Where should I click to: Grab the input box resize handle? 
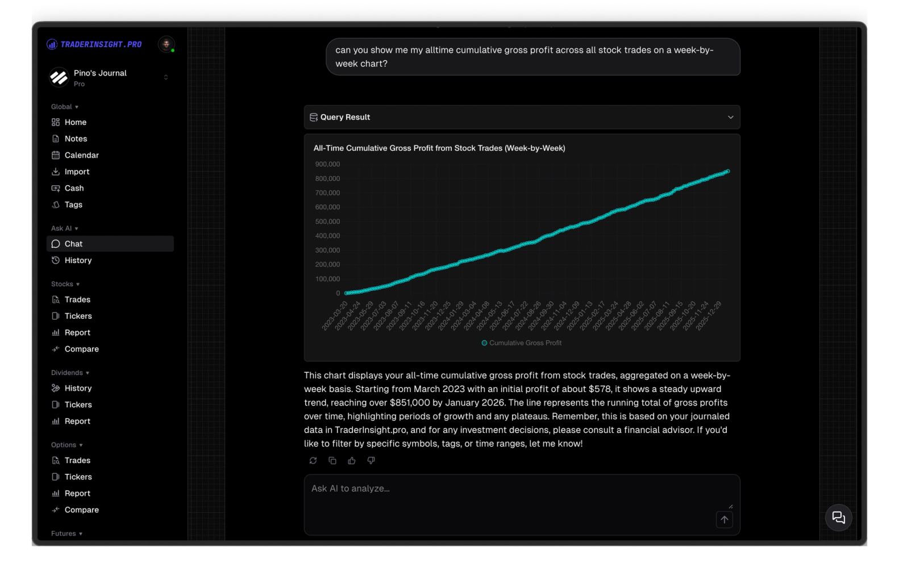tap(731, 506)
